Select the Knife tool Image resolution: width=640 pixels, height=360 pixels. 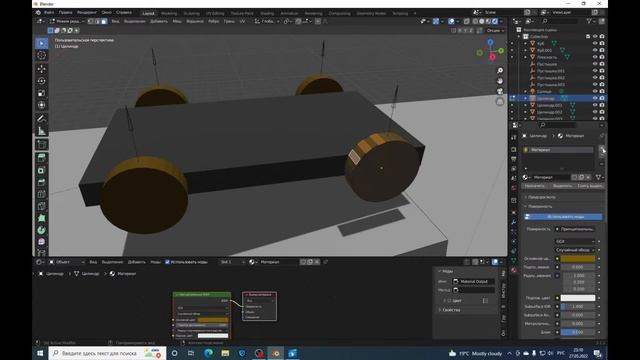pos(42,206)
